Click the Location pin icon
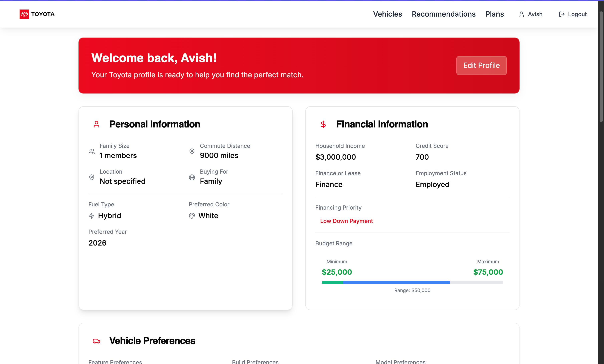604x364 pixels. click(x=92, y=177)
